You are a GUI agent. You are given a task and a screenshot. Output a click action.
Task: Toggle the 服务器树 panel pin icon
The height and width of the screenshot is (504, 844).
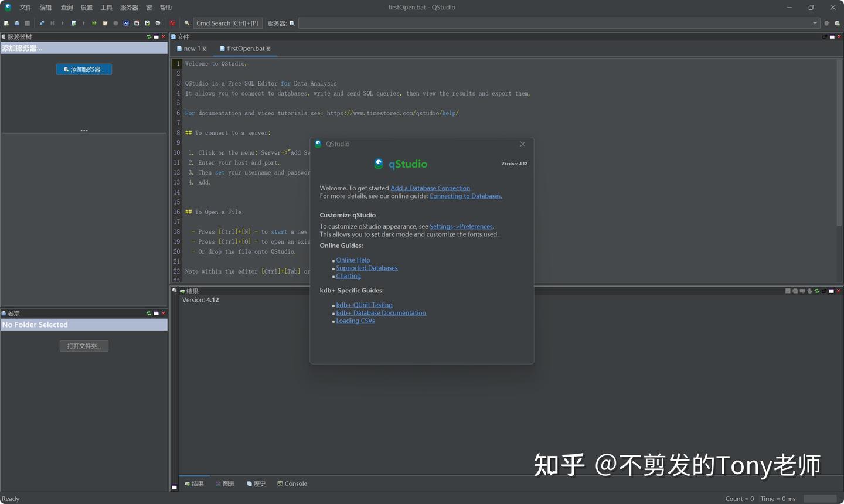156,36
